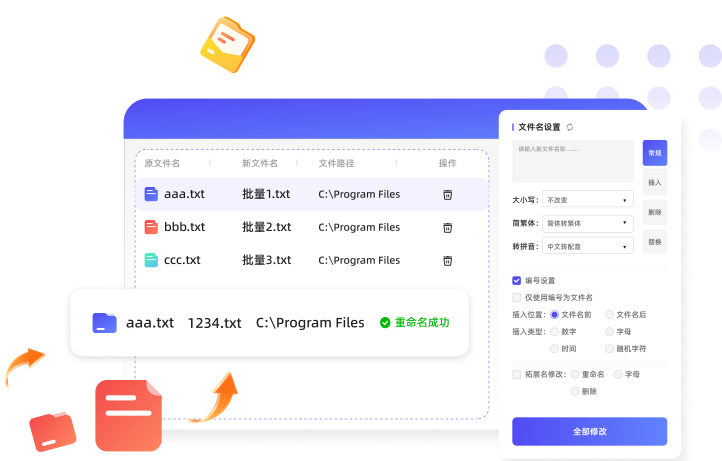Image resolution: width=722 pixels, height=461 pixels.
Task: Click the blue file icon next to aaa.txt in table
Action: pyautogui.click(x=151, y=194)
